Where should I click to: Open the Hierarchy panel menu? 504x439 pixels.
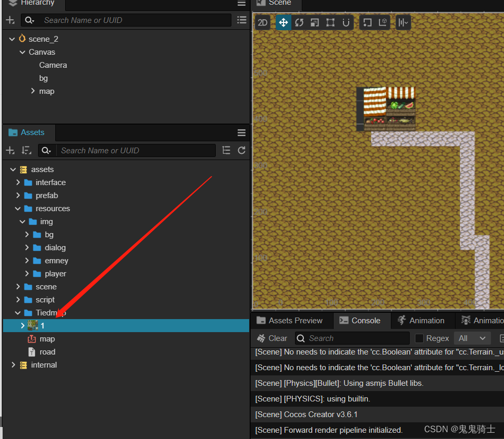click(241, 3)
